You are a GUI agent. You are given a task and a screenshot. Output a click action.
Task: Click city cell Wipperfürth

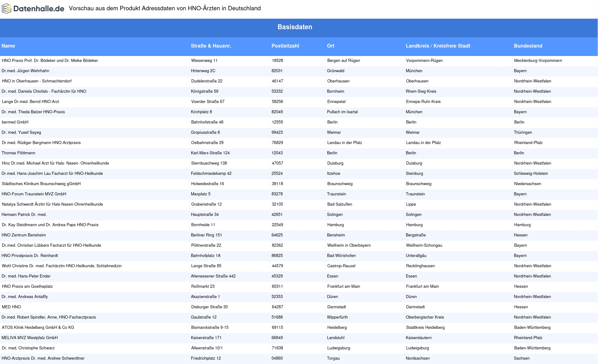[x=337, y=317]
